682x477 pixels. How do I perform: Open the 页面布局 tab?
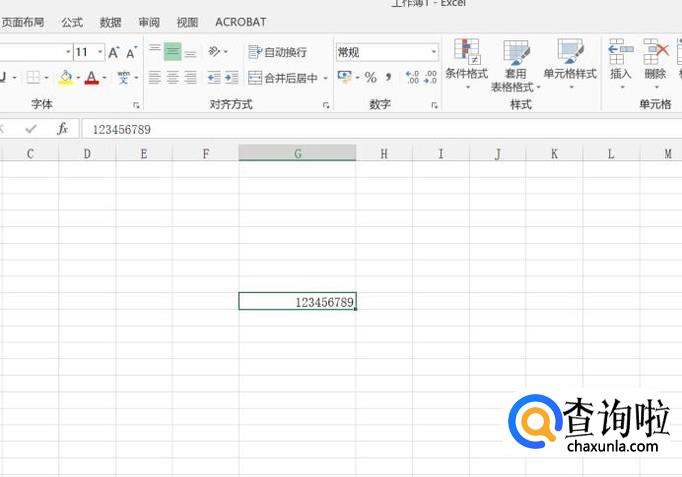coord(23,22)
